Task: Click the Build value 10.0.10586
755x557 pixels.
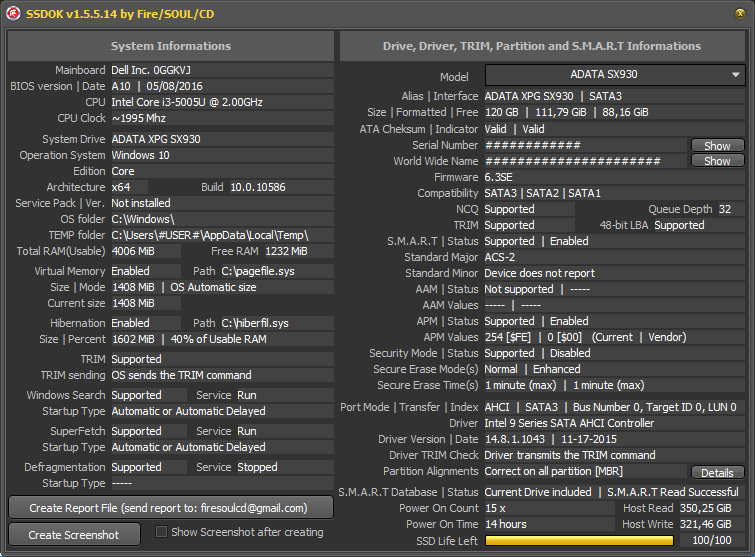Action: tap(258, 187)
